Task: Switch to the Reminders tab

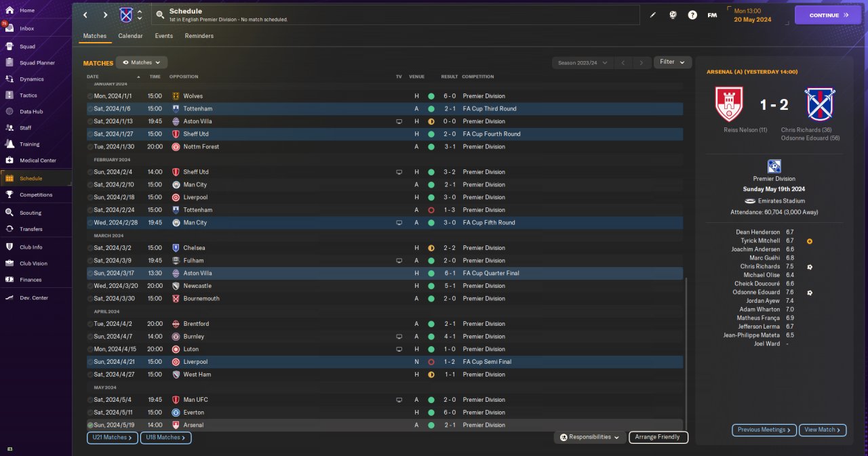Action: [x=199, y=36]
